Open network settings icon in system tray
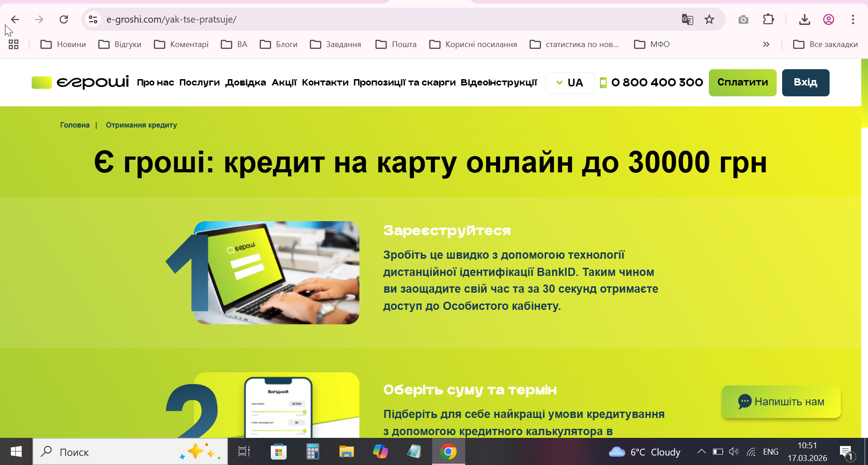 (751, 451)
